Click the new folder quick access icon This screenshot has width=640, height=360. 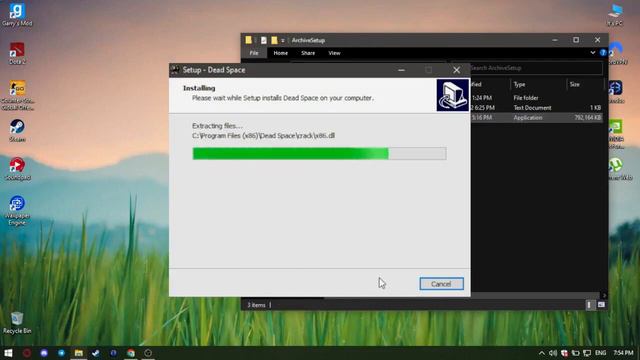[274, 40]
